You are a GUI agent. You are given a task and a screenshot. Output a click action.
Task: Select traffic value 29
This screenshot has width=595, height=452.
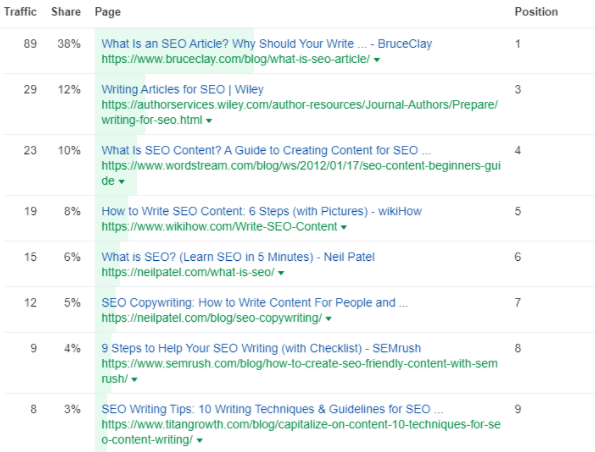pos(30,90)
